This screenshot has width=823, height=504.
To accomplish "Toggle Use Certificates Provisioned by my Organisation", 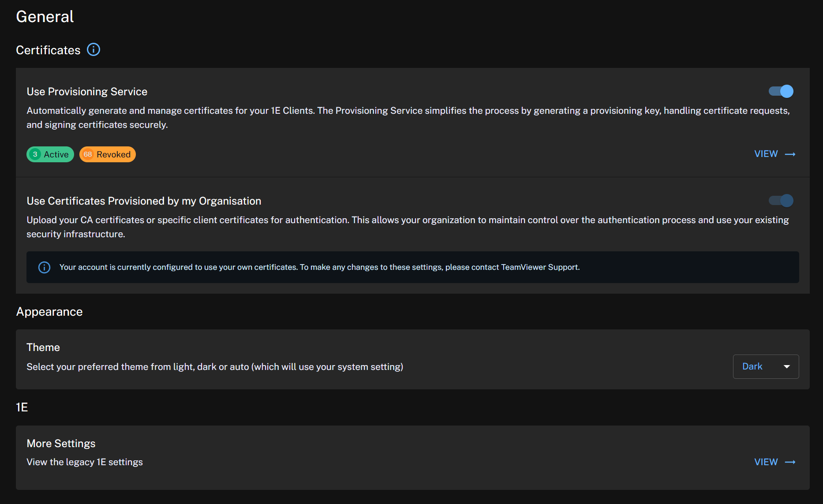I will pos(781,201).
